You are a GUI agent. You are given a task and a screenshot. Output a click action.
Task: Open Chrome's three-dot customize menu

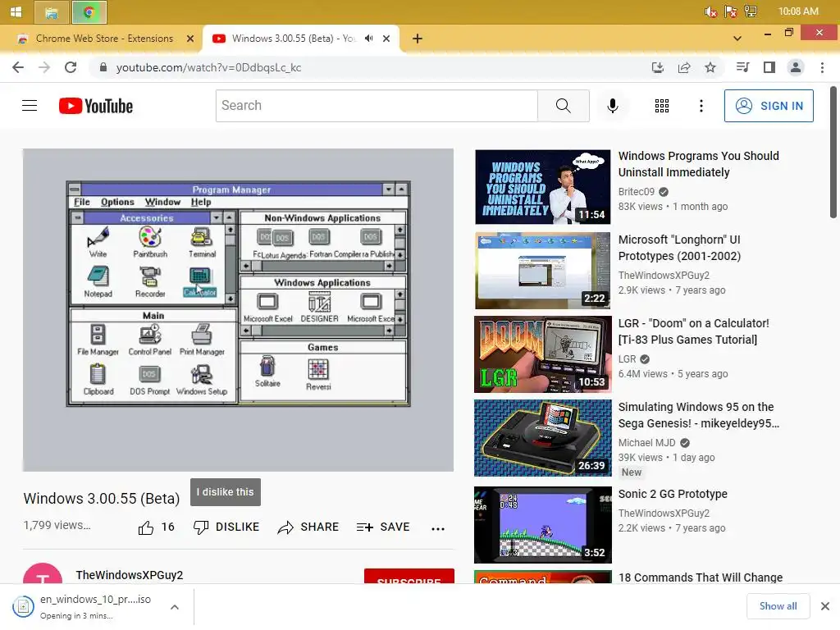pos(822,67)
